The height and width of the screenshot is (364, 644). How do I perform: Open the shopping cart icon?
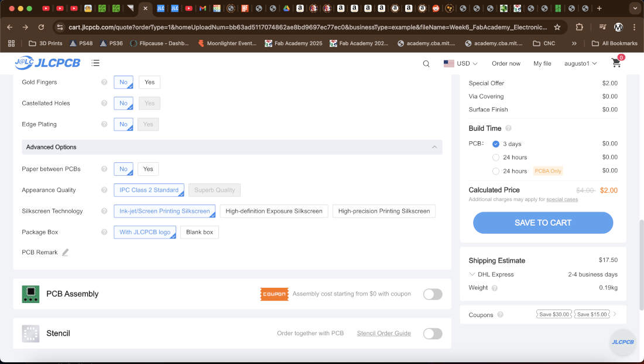pos(616,63)
